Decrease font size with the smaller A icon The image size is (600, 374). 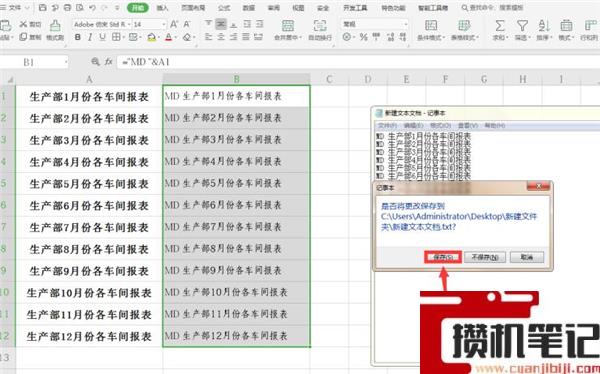click(x=187, y=24)
